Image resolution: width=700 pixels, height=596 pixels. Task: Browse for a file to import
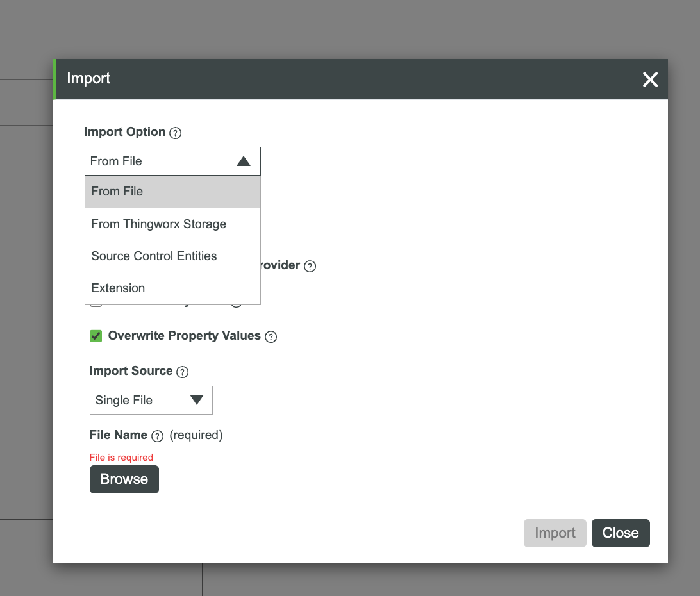(124, 479)
